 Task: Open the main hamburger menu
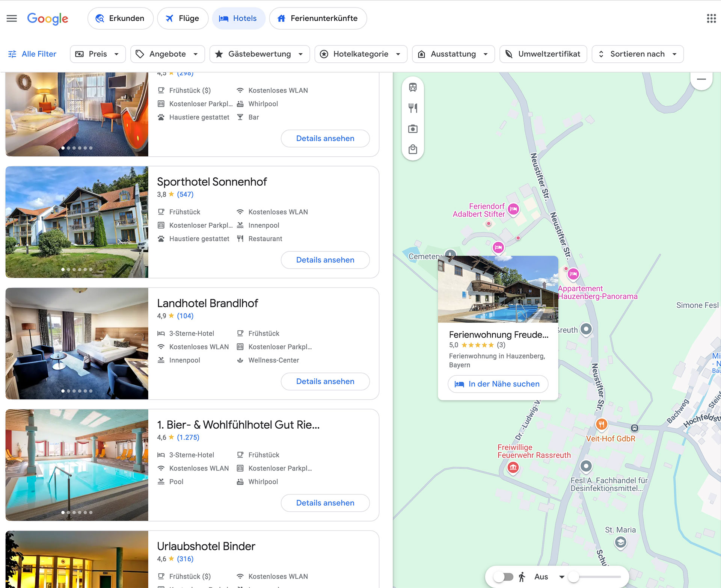click(12, 18)
